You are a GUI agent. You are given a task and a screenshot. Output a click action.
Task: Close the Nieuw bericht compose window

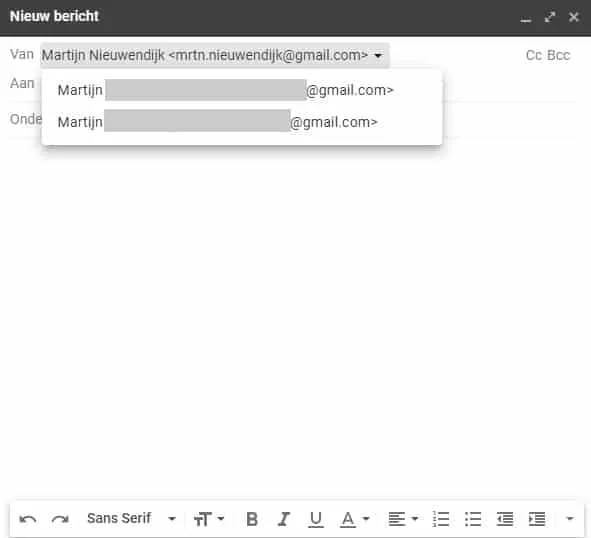tap(574, 17)
